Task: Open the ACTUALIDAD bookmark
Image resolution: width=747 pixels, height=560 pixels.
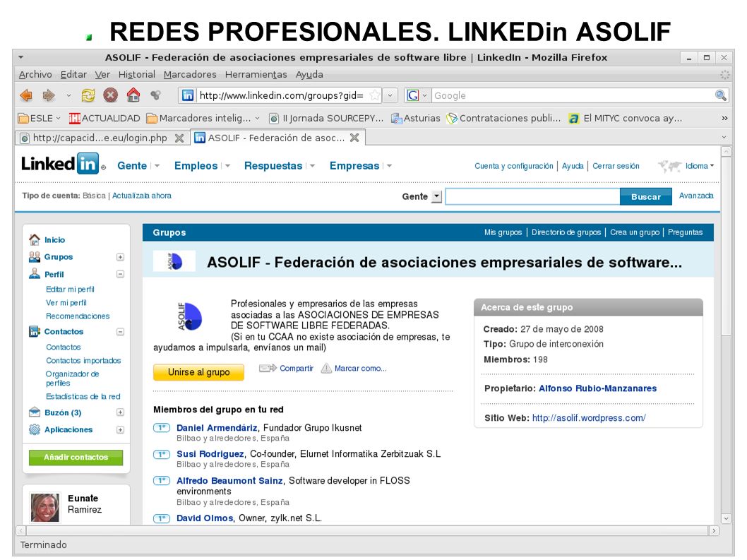Action: pyautogui.click(x=104, y=118)
